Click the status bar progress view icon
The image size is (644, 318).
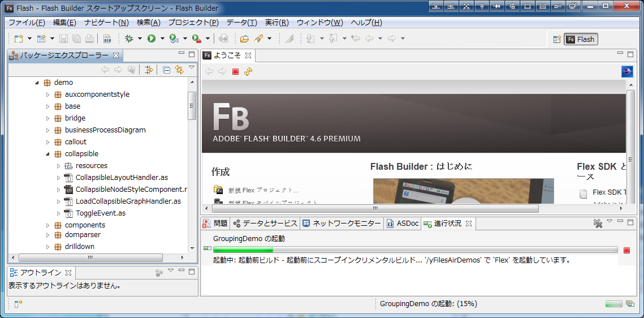pos(630,304)
